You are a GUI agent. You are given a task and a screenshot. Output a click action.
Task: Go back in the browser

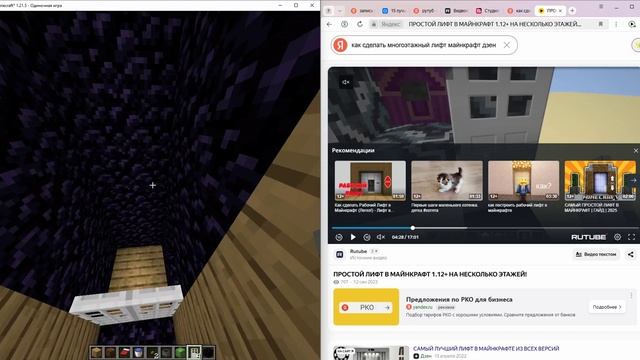pos(329,24)
